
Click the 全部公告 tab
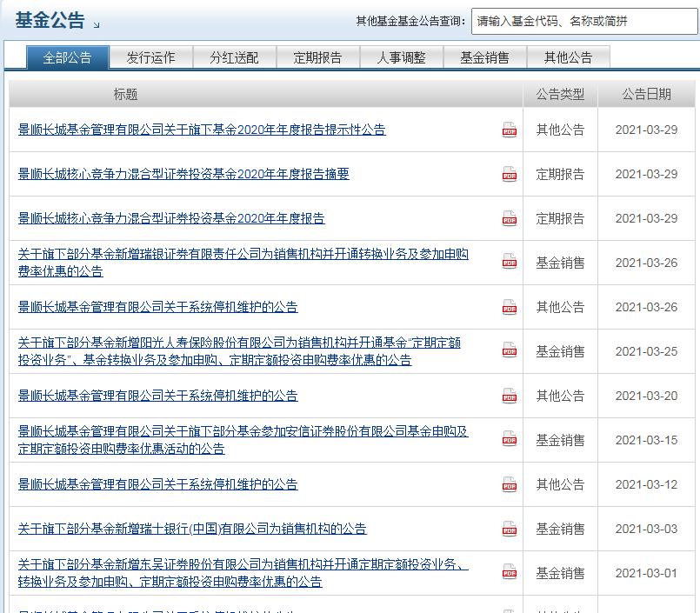pos(67,57)
